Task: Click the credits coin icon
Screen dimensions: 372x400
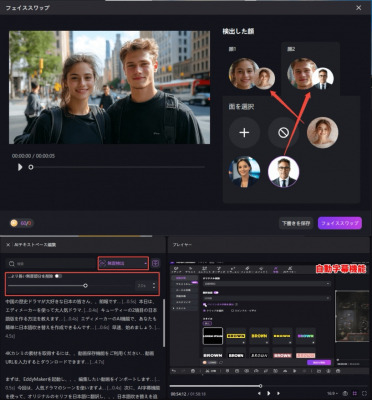Action: click(14, 223)
